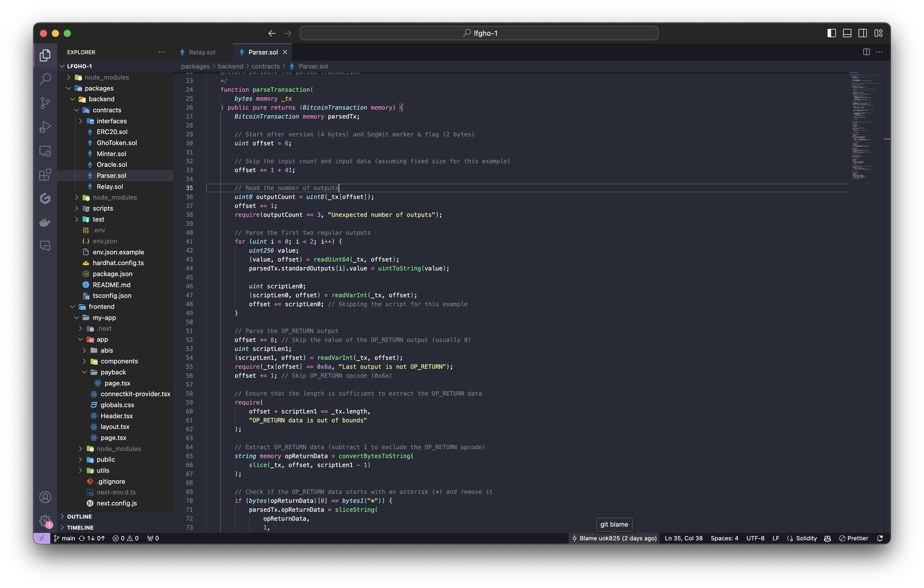Change indentation Spaces: 4

pyautogui.click(x=724, y=538)
